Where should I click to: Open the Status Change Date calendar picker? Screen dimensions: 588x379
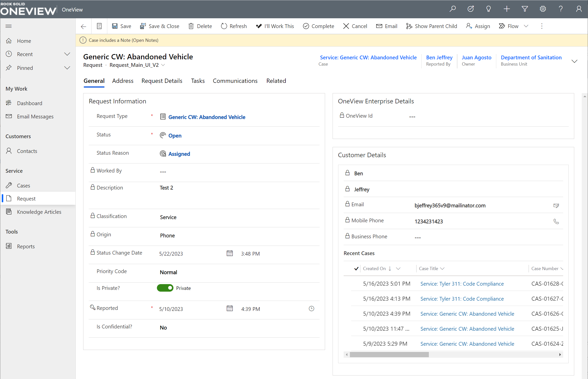point(230,253)
